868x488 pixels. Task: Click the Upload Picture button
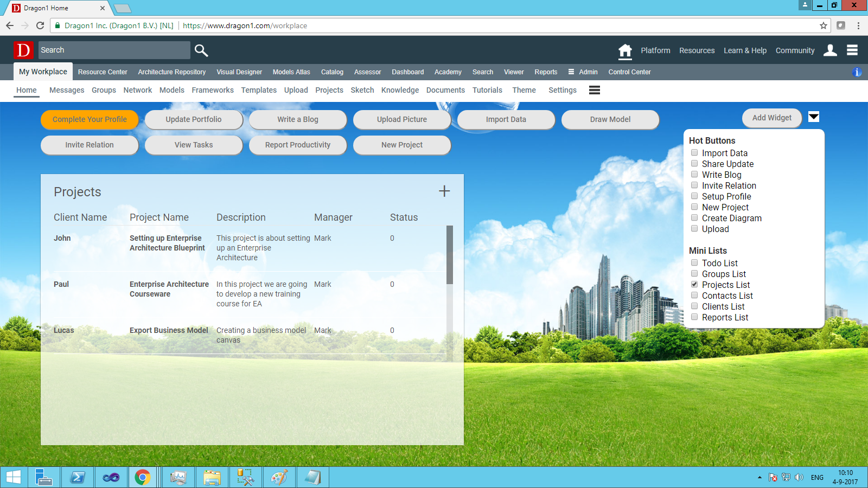402,120
